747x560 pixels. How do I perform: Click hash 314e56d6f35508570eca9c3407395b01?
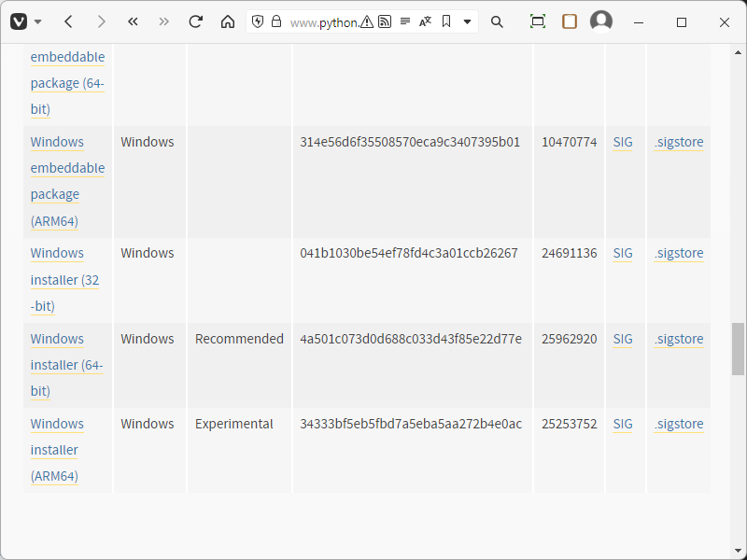tap(410, 142)
